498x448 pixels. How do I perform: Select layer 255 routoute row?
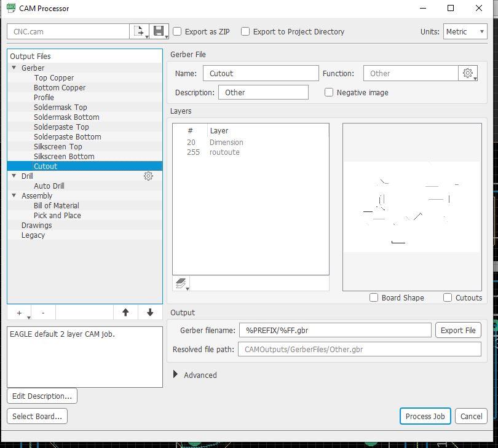pos(251,152)
